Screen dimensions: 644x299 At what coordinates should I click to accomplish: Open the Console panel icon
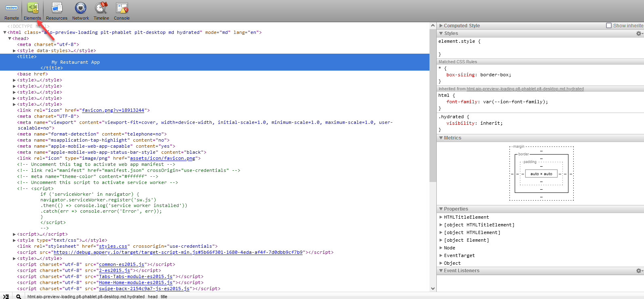click(x=122, y=11)
